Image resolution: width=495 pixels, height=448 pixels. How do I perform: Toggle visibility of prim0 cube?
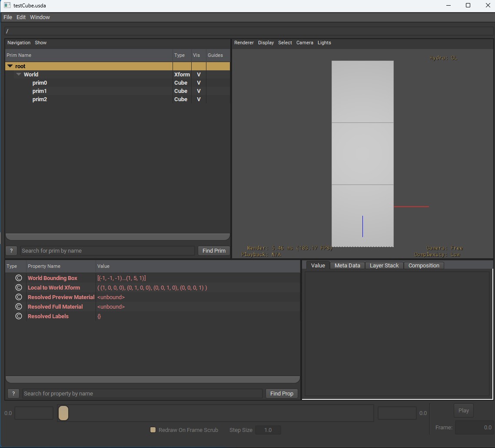point(199,83)
